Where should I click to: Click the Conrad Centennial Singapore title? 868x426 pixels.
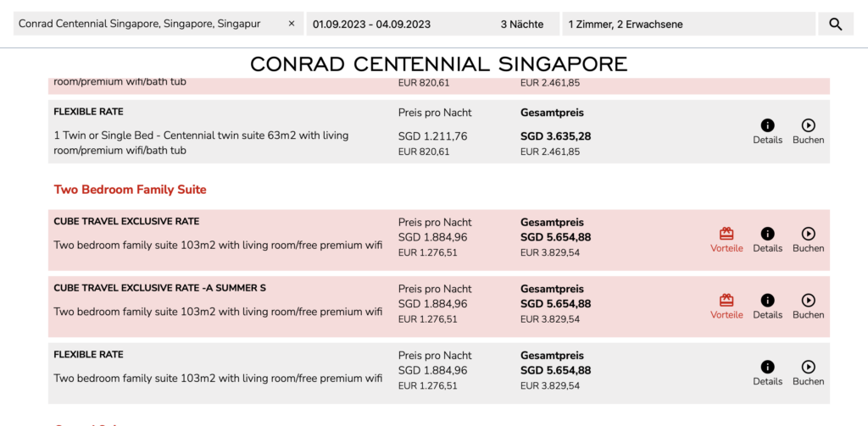click(x=439, y=64)
